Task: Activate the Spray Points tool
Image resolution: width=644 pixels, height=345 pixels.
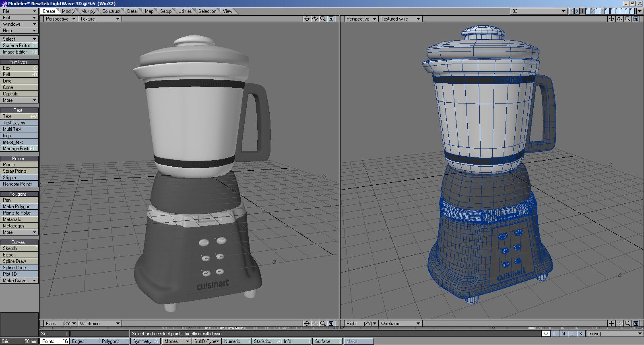Action: (19, 171)
